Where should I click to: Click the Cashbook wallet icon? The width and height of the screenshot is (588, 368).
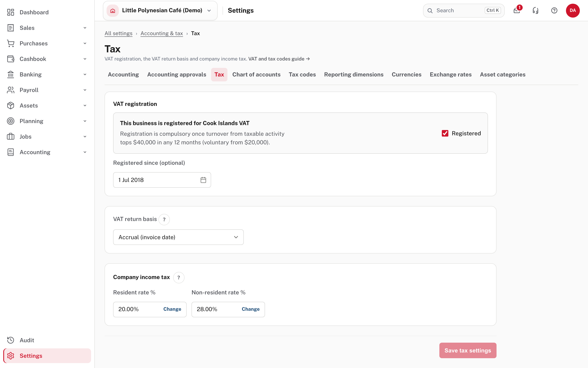pos(10,59)
